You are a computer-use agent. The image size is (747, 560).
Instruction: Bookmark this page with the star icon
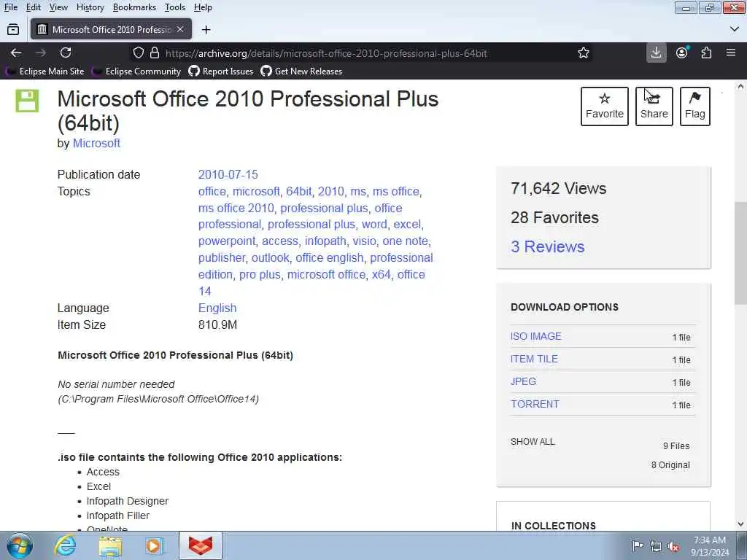(x=583, y=52)
